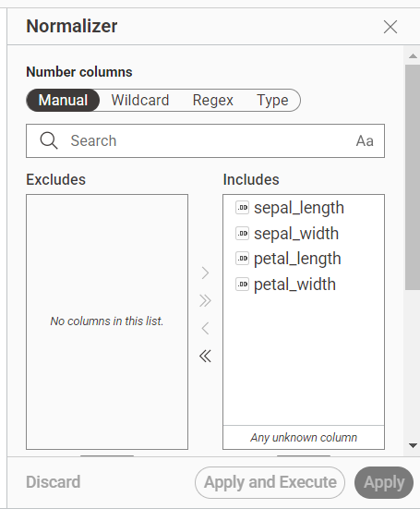Click the Apply button

384,482
